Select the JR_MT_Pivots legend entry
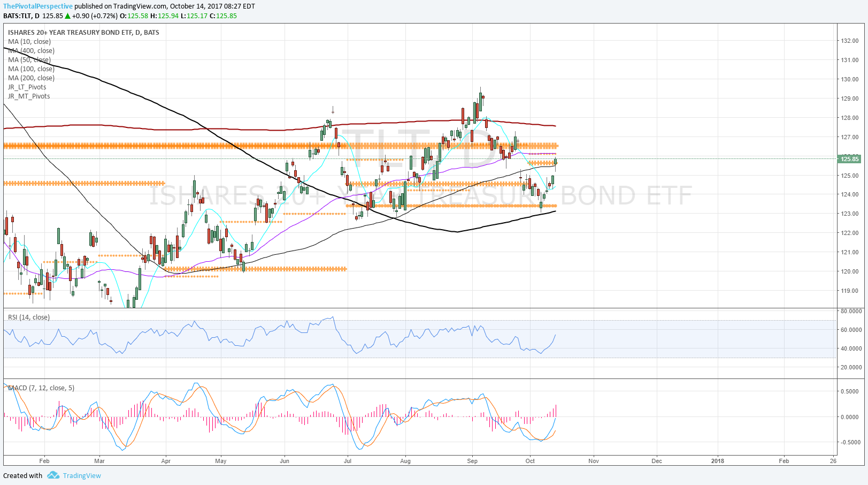 pos(29,96)
